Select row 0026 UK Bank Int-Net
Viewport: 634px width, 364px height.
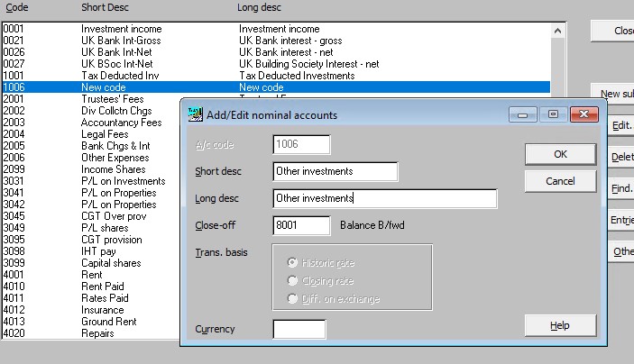[276, 52]
